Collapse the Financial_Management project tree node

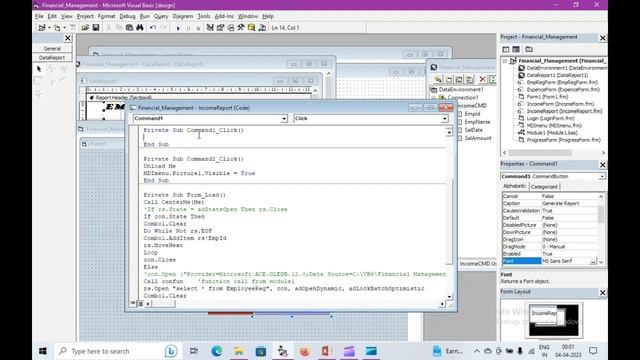[x=505, y=61]
